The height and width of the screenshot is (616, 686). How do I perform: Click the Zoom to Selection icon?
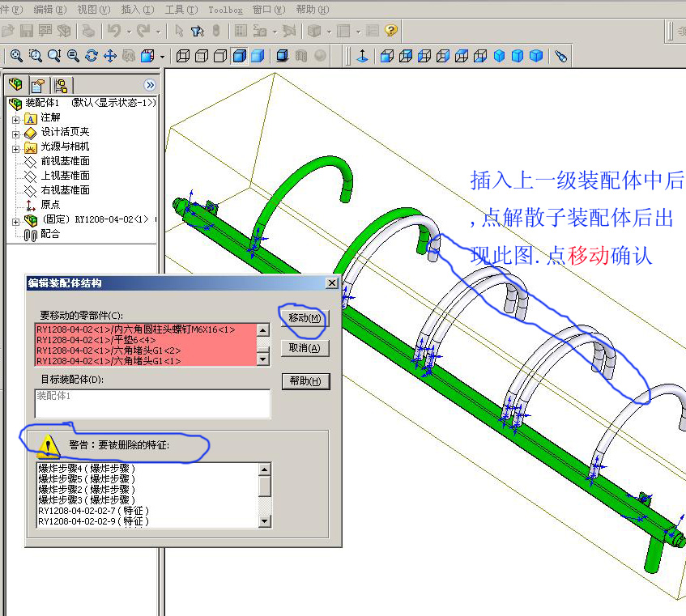point(73,56)
